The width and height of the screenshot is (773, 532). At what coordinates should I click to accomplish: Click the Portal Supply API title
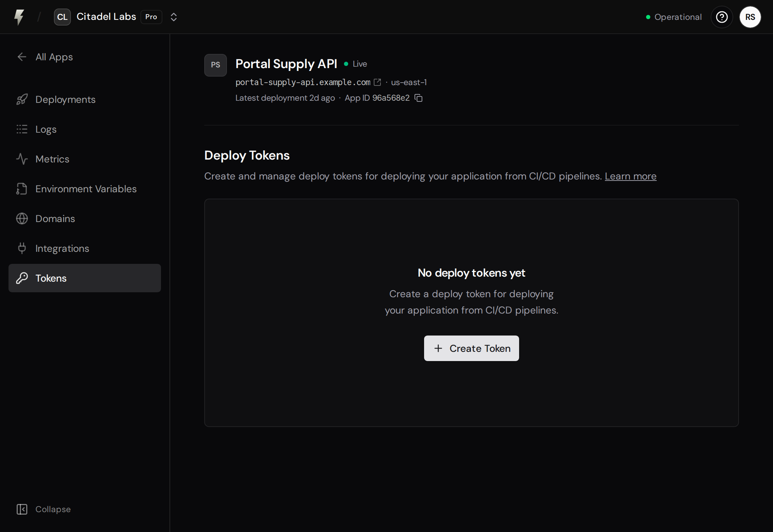tap(286, 64)
